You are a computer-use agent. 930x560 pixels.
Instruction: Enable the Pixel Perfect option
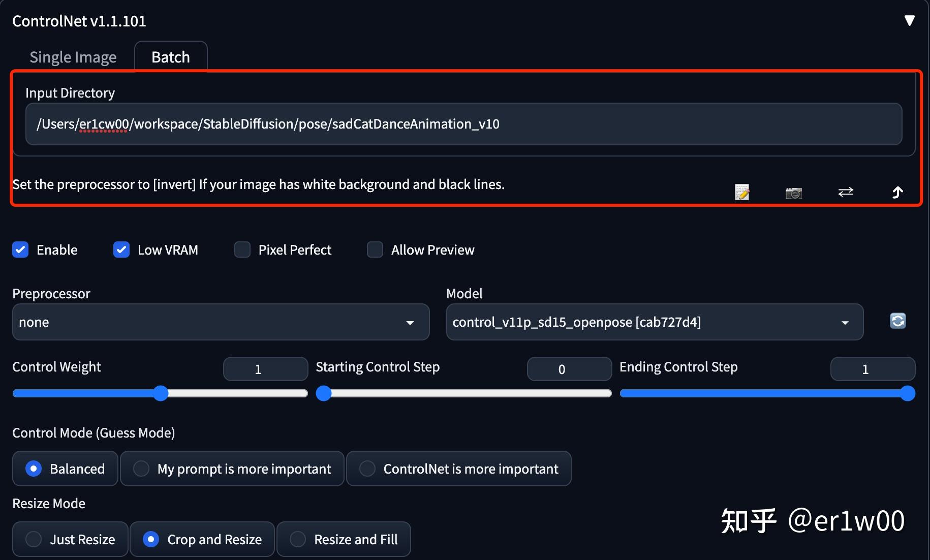click(242, 250)
